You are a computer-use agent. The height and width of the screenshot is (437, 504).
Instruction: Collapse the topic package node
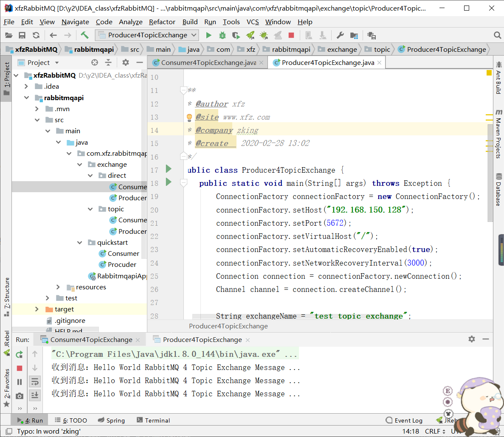(x=90, y=209)
